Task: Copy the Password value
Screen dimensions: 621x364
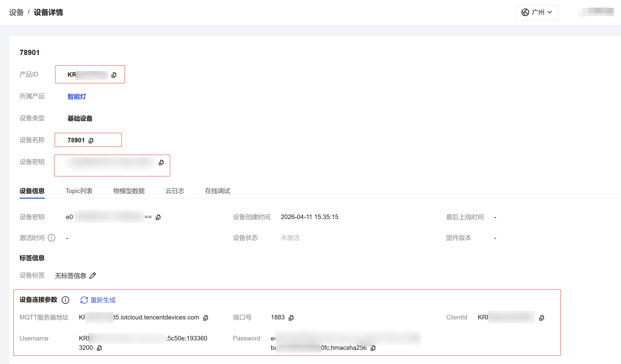Action: click(373, 348)
